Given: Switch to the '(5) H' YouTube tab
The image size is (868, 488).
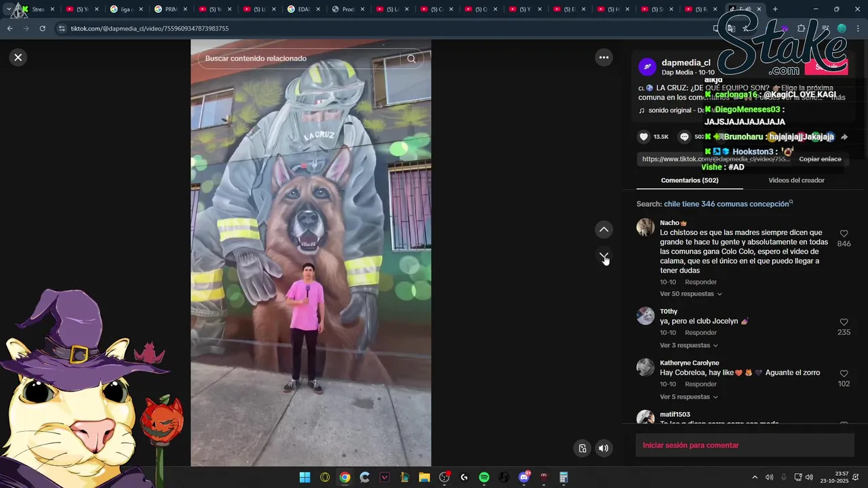Looking at the screenshot, I should tap(612, 9).
